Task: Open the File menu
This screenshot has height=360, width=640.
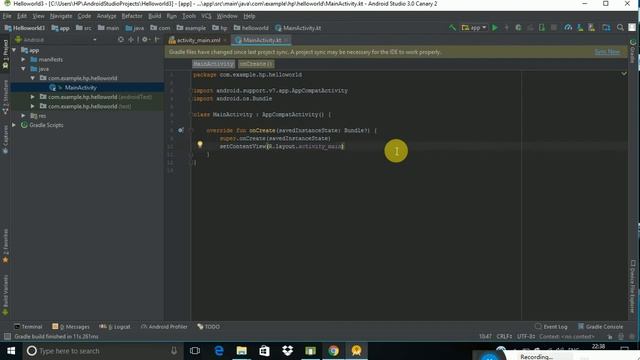Action: (x=7, y=16)
